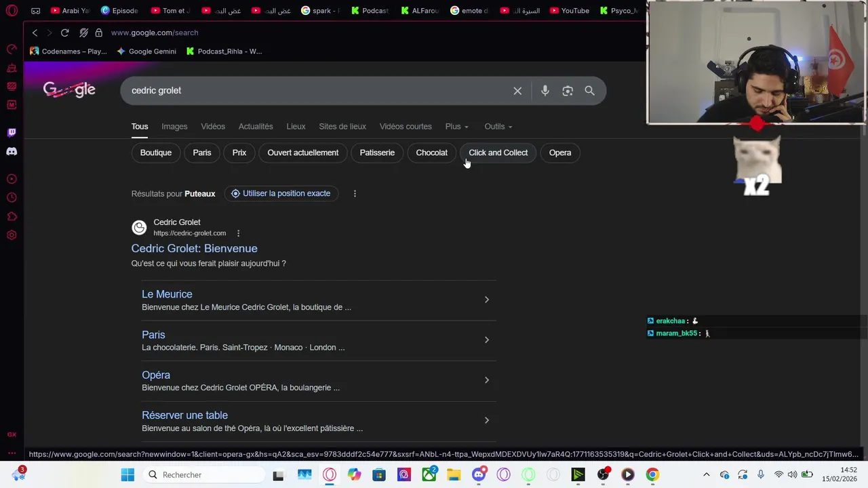This screenshot has height=488, width=868.
Task: Submit search with the magnifier icon
Action: 590,91
